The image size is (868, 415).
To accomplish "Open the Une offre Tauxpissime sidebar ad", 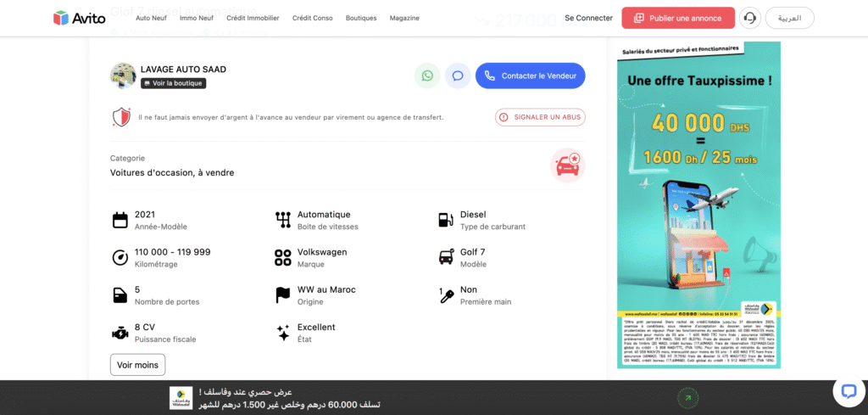I will 698,205.
